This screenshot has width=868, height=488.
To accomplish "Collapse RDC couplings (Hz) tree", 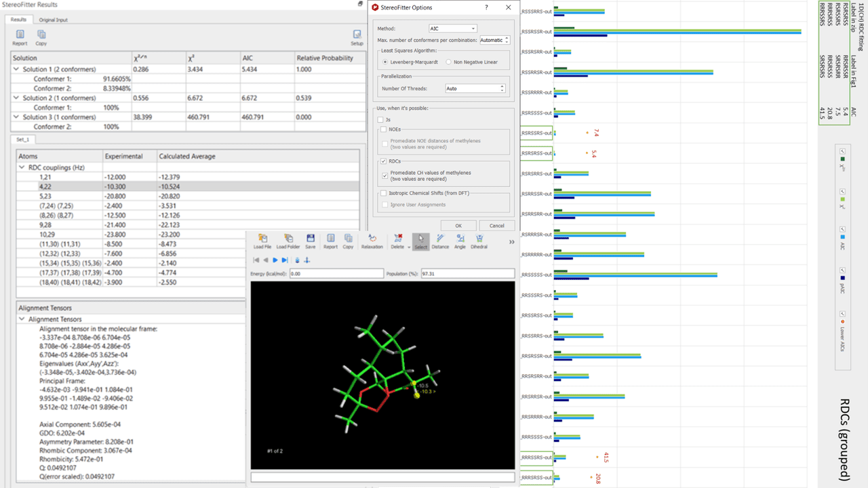I will 22,167.
